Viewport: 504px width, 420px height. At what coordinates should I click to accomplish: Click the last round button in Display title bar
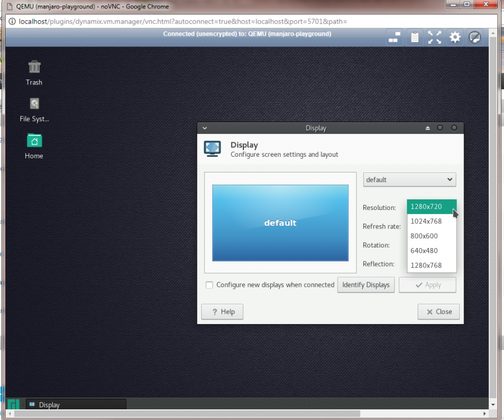[454, 128]
